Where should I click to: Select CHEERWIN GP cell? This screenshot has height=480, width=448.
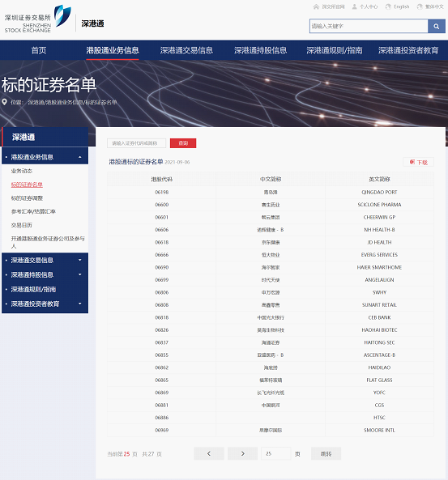(x=379, y=217)
